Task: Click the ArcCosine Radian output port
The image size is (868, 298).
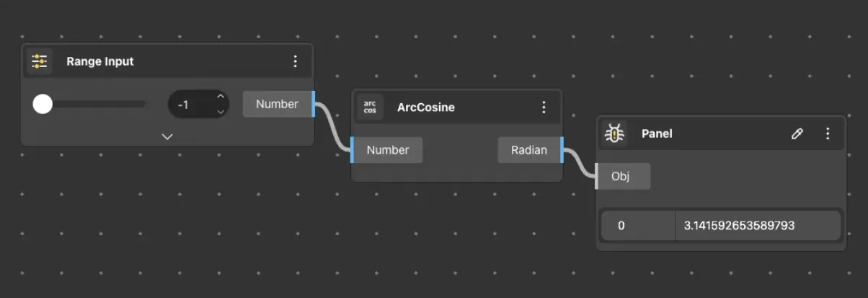Action: pos(531,150)
